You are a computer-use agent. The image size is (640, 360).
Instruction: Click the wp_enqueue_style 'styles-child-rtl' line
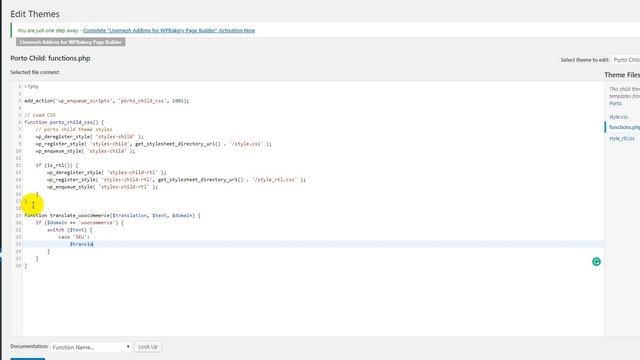pyautogui.click(x=102, y=187)
